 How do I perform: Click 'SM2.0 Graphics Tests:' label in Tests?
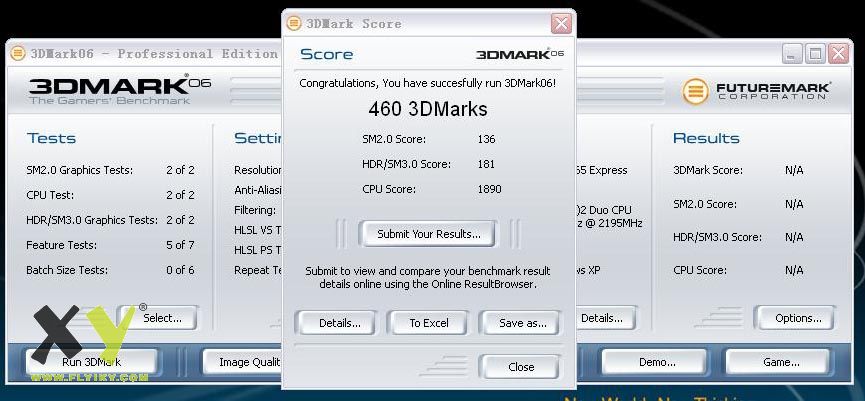pos(79,170)
